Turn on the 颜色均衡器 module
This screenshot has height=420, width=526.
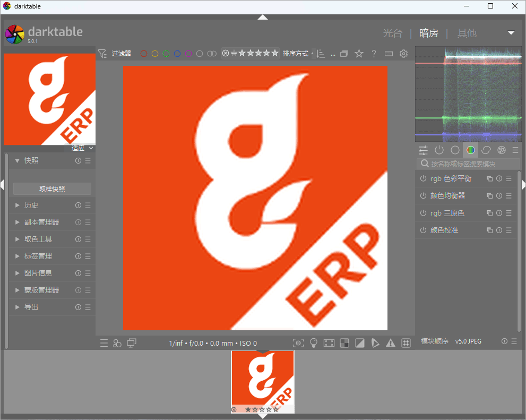tap(423, 196)
